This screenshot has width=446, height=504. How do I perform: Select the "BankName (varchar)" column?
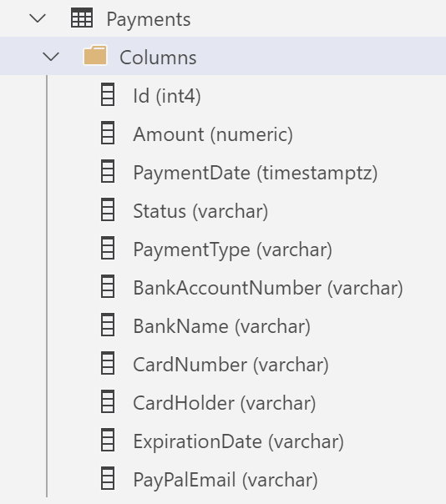tap(222, 326)
